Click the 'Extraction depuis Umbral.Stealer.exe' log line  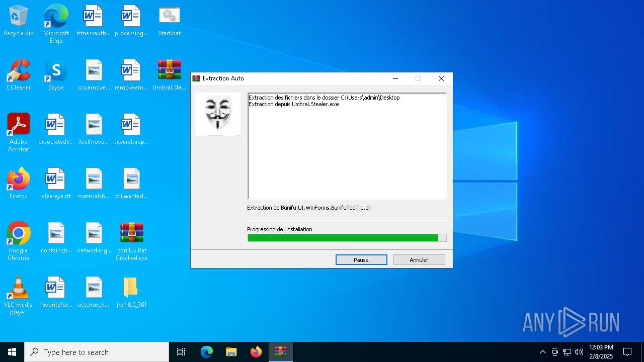[293, 104]
